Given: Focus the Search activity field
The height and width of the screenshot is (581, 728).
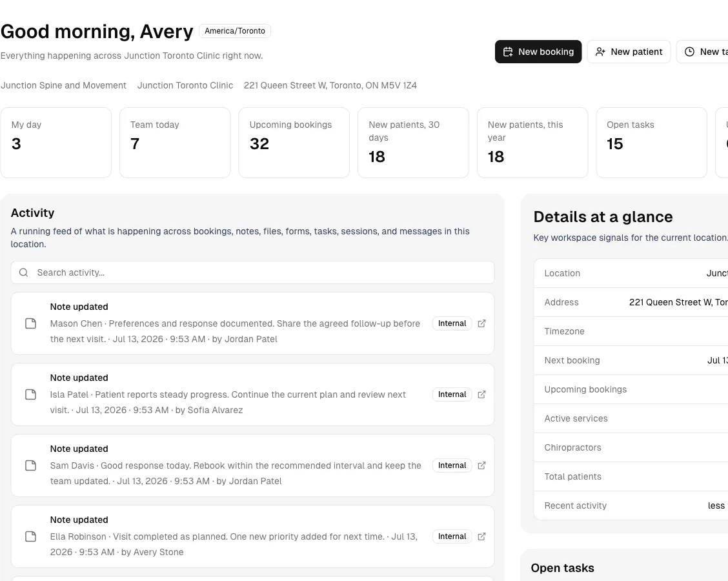Looking at the screenshot, I should pos(252,272).
